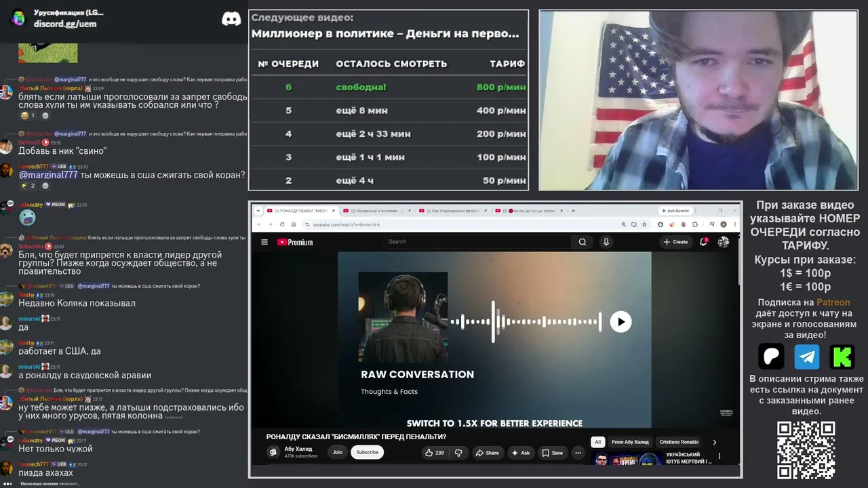Click the browser page vertical scrollbar
The height and width of the screenshot is (488, 868).
(x=739, y=261)
